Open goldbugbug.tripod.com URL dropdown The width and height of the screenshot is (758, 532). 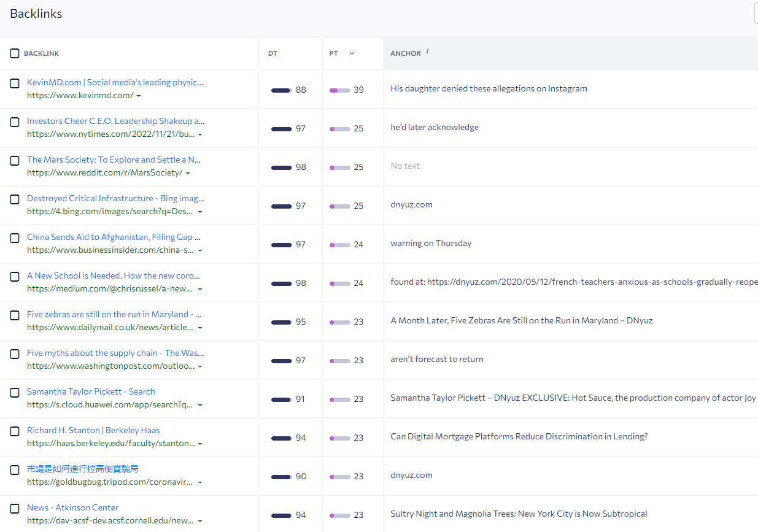pos(200,482)
